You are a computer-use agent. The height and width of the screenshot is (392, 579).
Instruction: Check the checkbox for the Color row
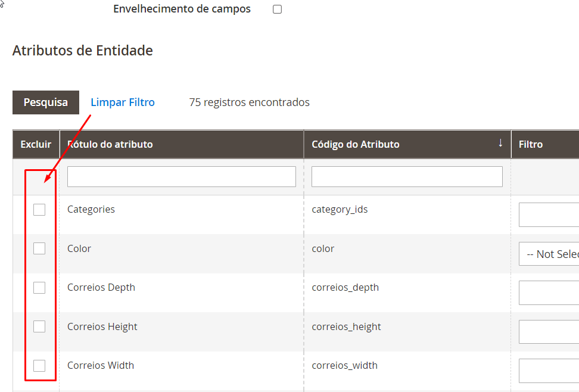click(x=39, y=248)
